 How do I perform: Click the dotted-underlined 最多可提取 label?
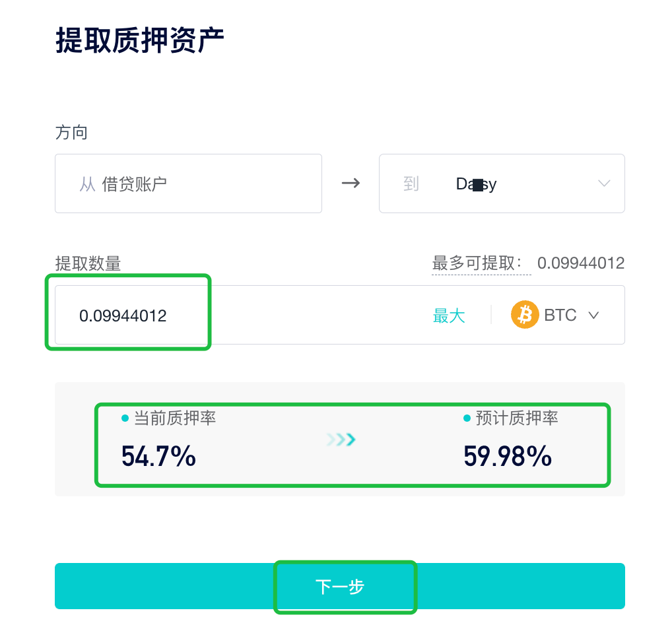pyautogui.click(x=481, y=263)
